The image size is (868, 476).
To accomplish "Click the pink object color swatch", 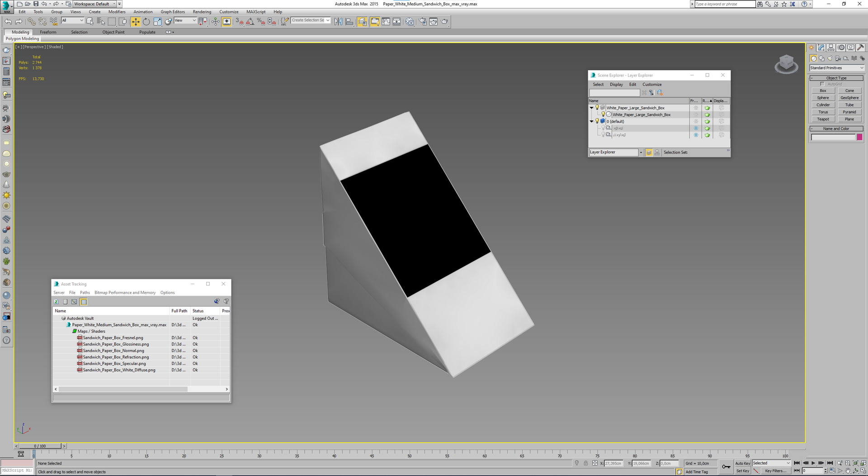I will [x=859, y=137].
